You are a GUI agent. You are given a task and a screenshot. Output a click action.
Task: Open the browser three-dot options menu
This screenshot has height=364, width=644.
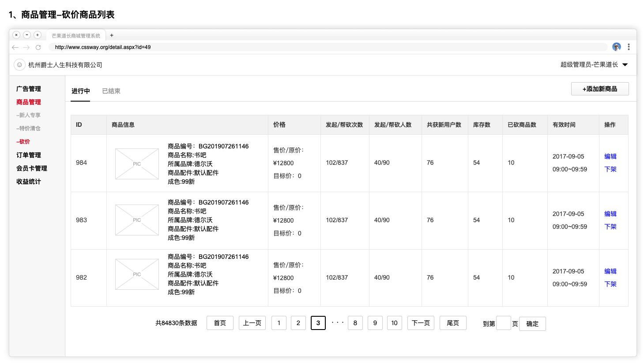click(629, 47)
